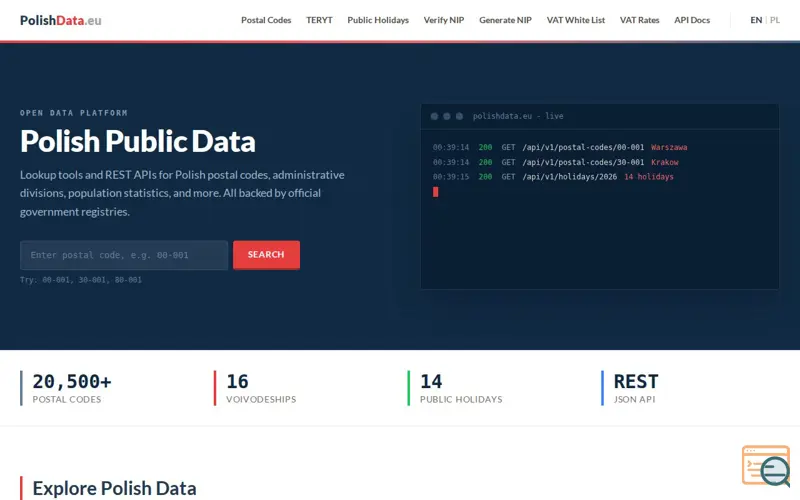800x500 pixels.
Task: Open the VAT White List page
Action: [x=576, y=20]
